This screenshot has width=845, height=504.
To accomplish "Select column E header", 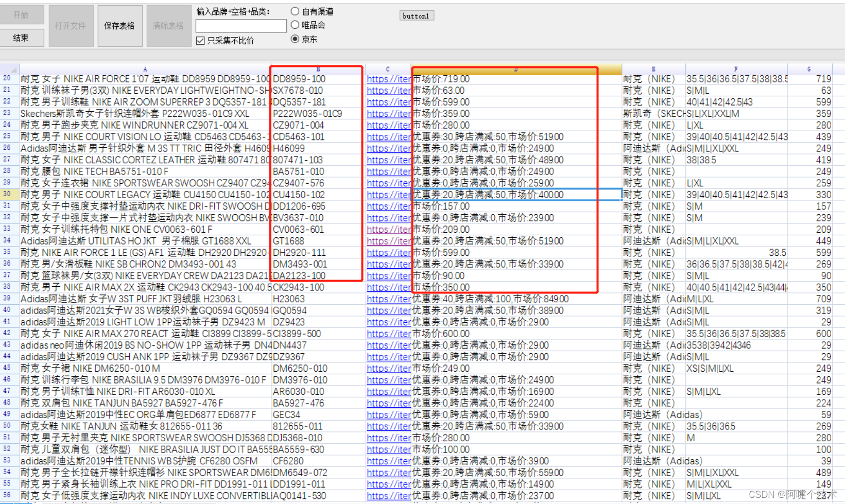I will (653, 69).
